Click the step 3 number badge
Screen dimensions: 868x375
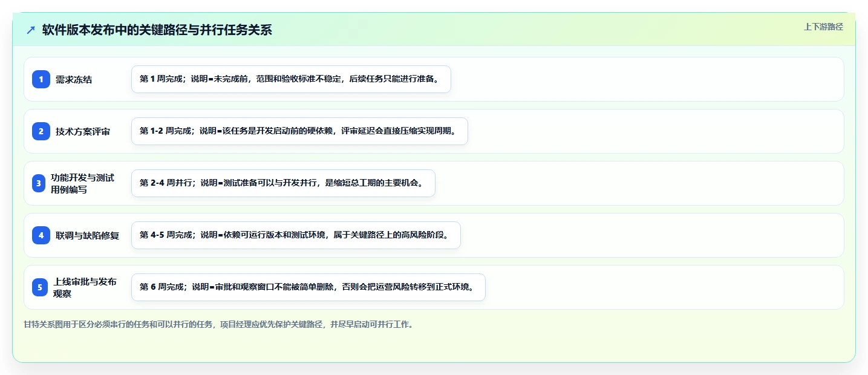point(39,183)
